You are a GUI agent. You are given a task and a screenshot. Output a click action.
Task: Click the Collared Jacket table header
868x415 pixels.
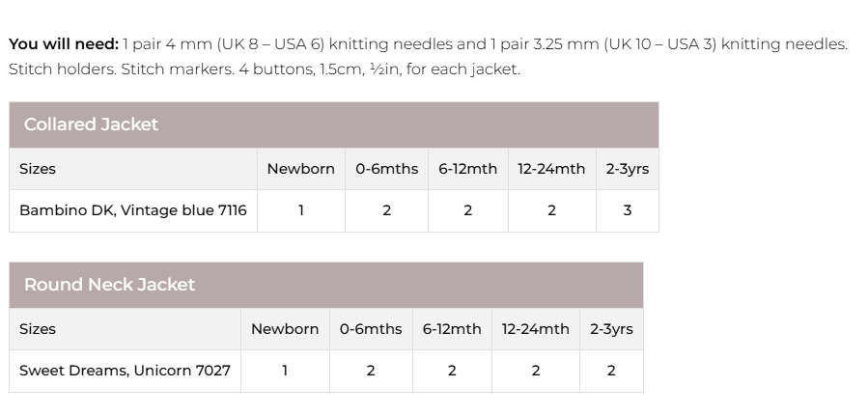[x=91, y=124]
